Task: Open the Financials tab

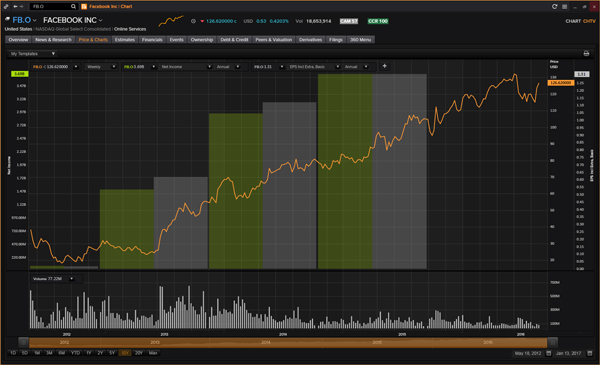Action: [152, 39]
